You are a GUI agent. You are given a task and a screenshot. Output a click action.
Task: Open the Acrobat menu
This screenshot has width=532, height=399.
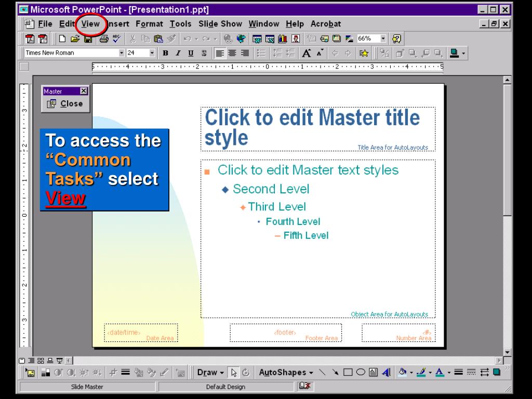click(326, 24)
